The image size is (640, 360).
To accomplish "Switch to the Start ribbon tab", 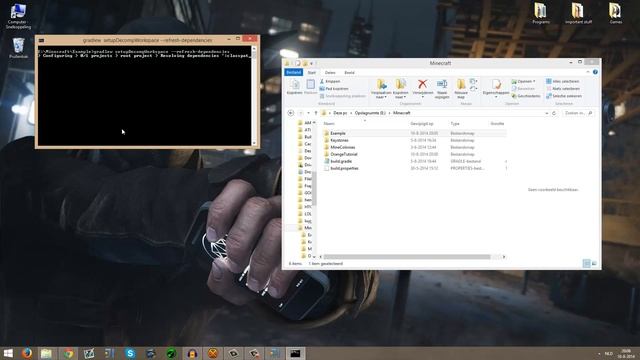I will (312, 73).
